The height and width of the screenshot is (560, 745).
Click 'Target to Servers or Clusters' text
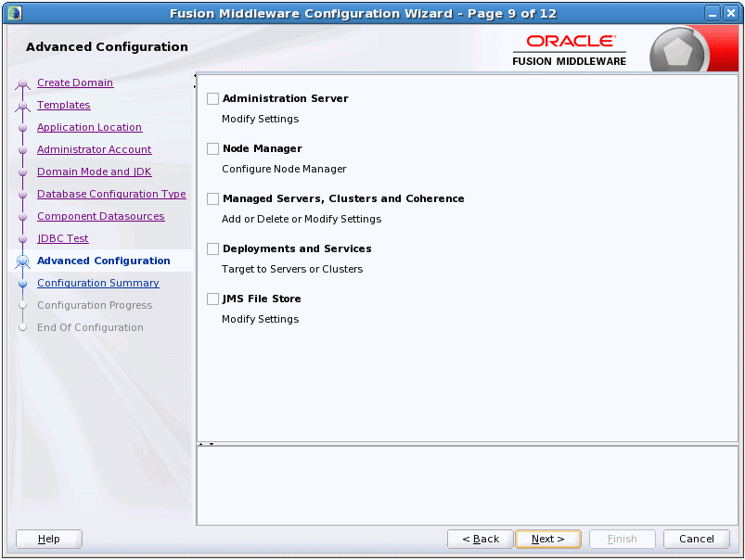click(292, 269)
